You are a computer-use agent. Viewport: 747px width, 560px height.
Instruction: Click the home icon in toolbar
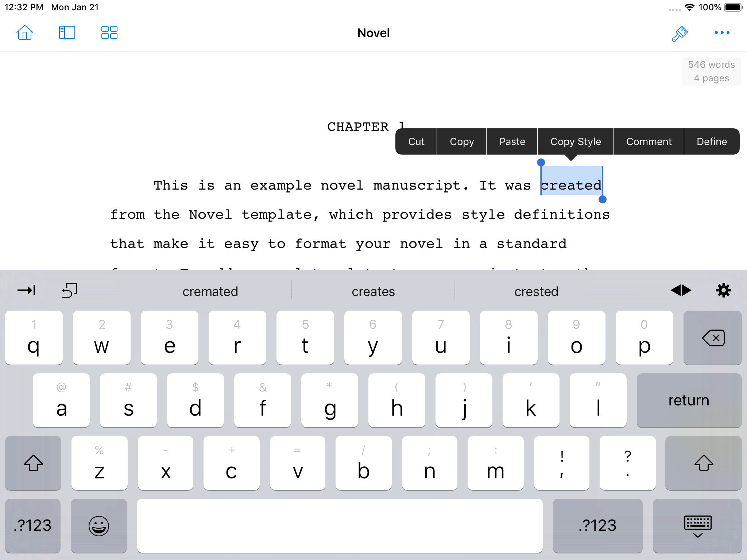[x=25, y=32]
